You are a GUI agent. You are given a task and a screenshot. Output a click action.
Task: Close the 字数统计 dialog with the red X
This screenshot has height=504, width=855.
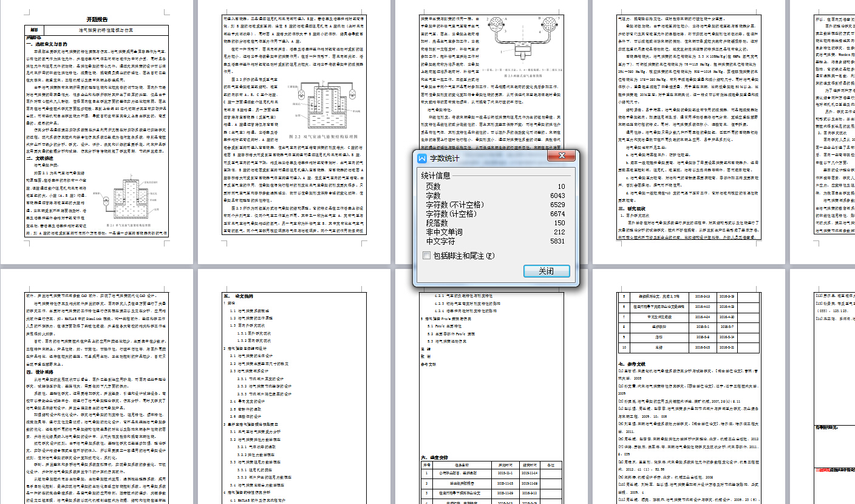[x=562, y=157]
